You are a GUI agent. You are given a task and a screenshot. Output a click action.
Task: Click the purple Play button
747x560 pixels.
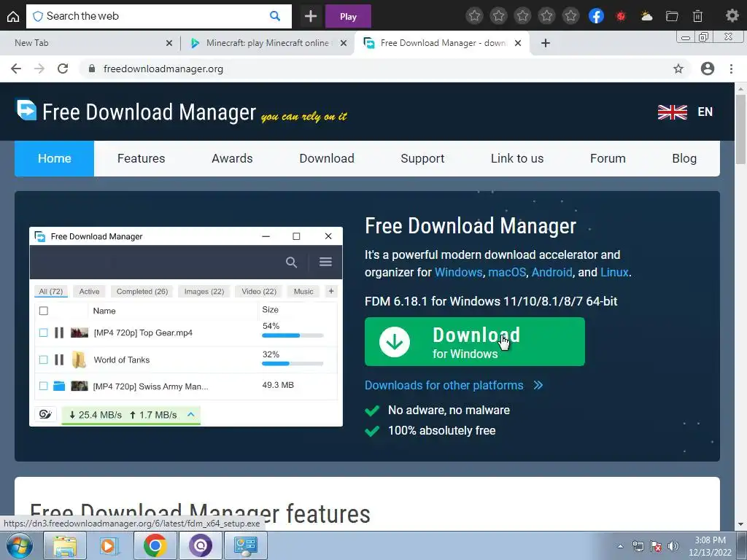tap(348, 17)
